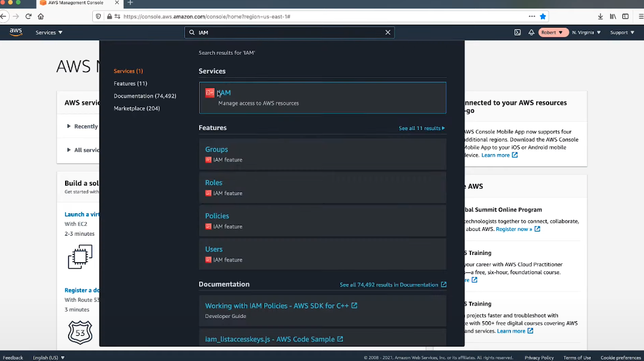Click the AWS logo home icon
Viewport: 644px width, 361px height.
pos(16,32)
